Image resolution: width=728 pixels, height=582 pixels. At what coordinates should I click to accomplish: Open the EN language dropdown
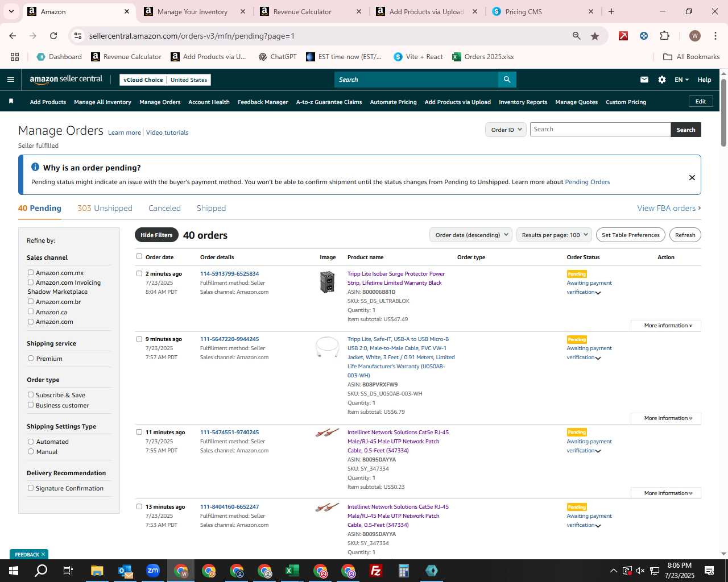point(681,80)
